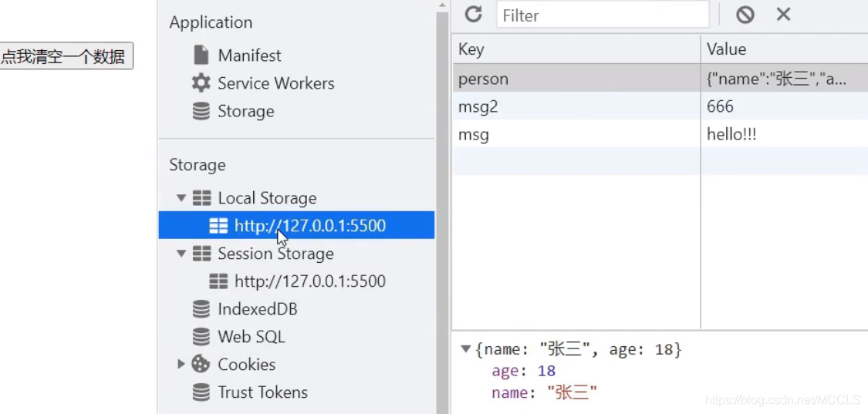Open the Storage item under Application
Image resolution: width=868 pixels, height=414 pixels.
pos(245,111)
